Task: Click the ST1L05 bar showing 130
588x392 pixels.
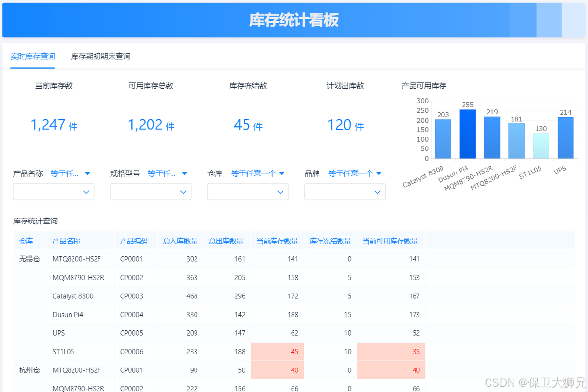Action: [541, 146]
